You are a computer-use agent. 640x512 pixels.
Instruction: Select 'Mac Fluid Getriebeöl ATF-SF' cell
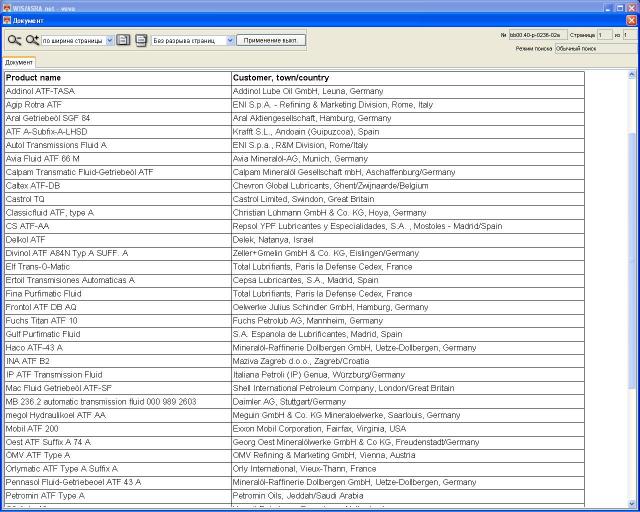118,388
